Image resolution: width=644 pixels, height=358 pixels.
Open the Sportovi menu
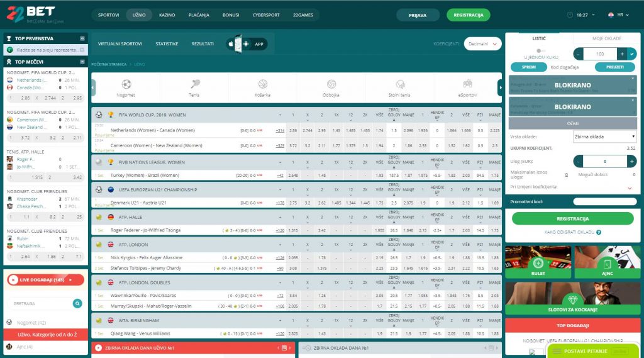(x=108, y=15)
